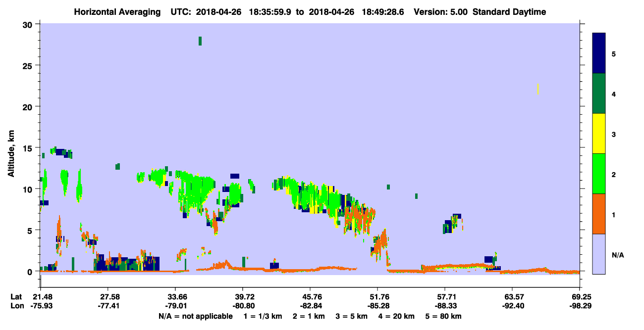Click the longitude value -88.33

[445, 306]
